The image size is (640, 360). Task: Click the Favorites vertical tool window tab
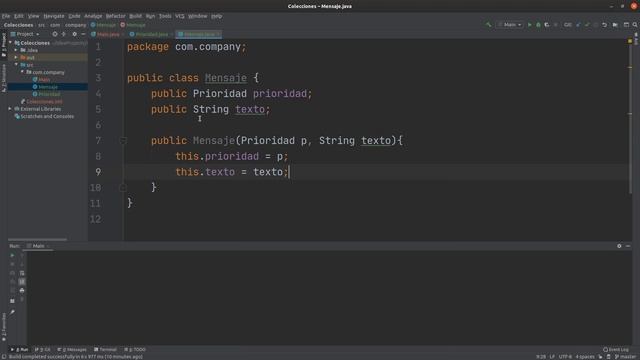pos(4,327)
